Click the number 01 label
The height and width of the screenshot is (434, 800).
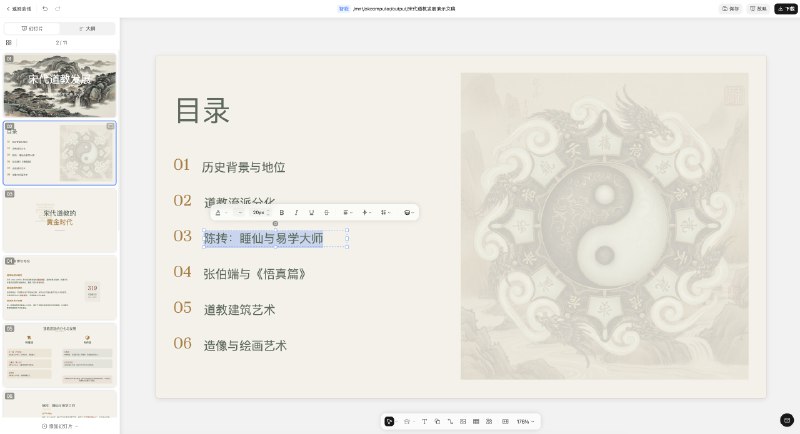point(182,165)
